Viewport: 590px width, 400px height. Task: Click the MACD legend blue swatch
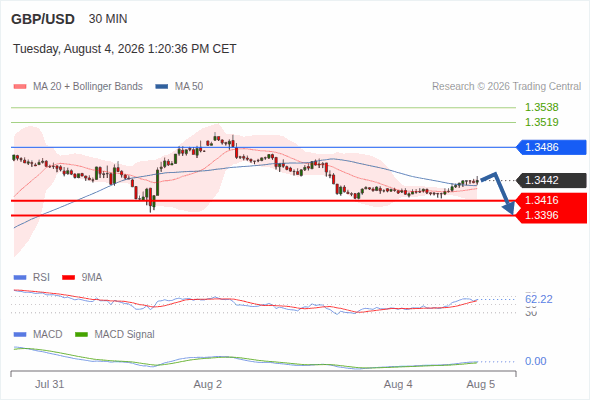(x=20, y=335)
